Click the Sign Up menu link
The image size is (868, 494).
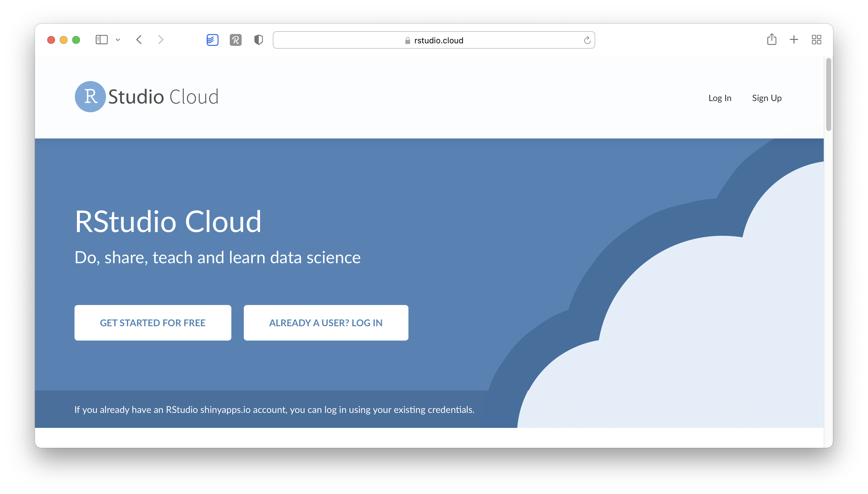click(767, 97)
